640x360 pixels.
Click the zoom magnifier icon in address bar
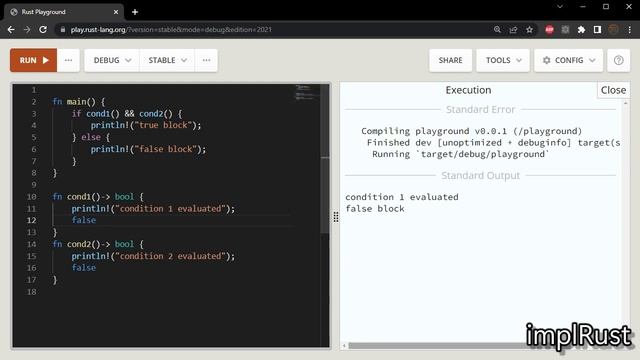497,29
